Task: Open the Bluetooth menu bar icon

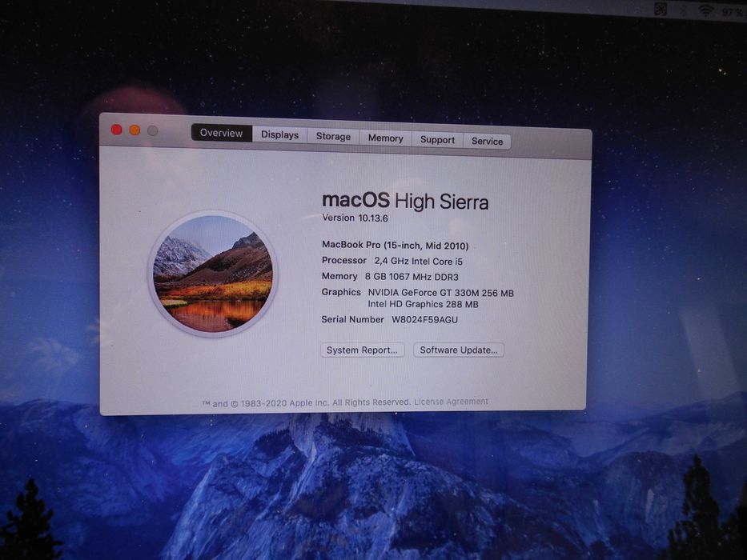Action: (683, 10)
